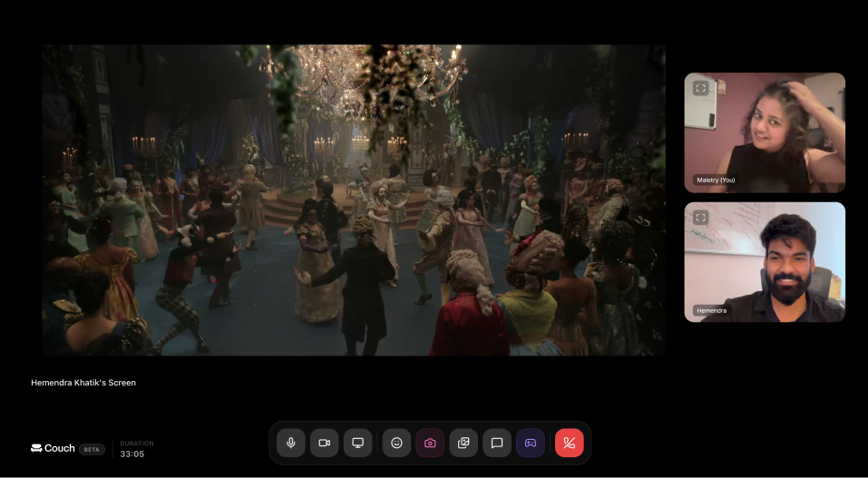Click the BETA badge
This screenshot has height=478, width=868.
point(92,449)
